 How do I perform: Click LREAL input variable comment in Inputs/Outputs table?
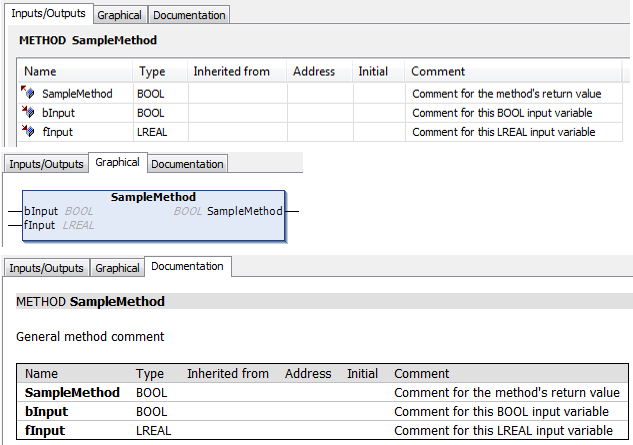coord(504,132)
